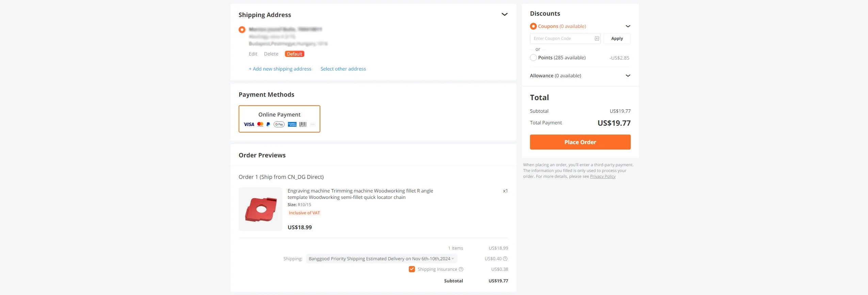Image resolution: width=868 pixels, height=295 pixels.
Task: Click the Apply coupon button
Action: tap(617, 38)
